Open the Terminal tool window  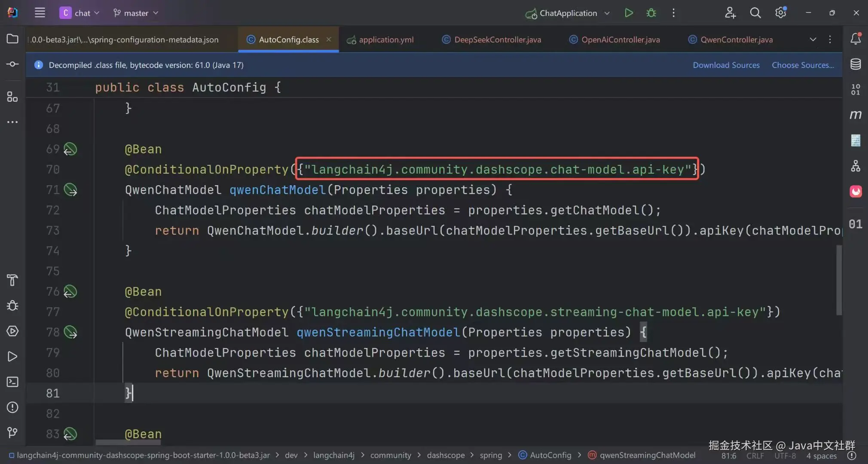click(12, 382)
